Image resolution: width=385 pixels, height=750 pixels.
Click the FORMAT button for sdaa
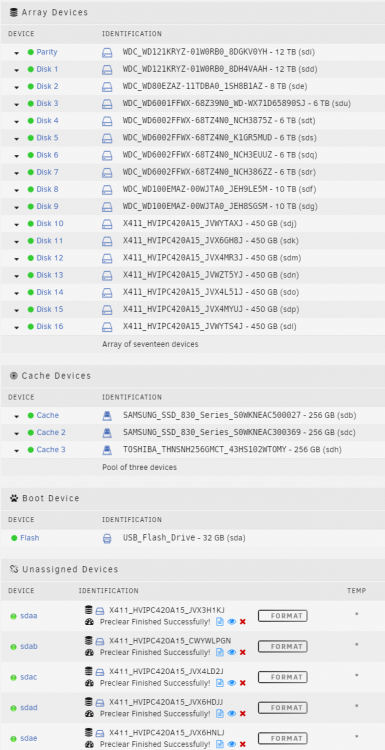coord(283,616)
